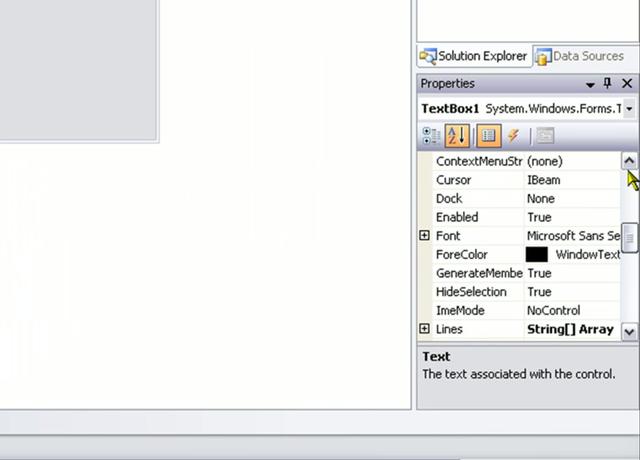640x460 pixels.
Task: Click the Property Pages icon
Action: [545, 136]
